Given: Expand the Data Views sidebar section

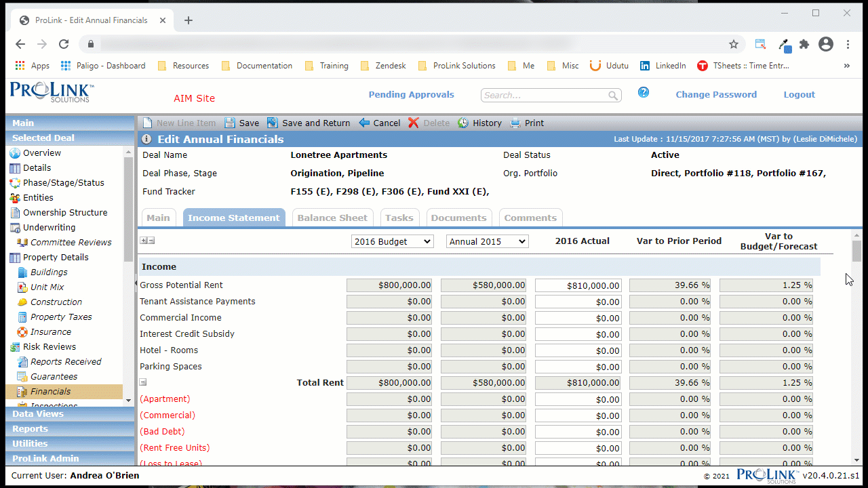Looking at the screenshot, I should [70, 413].
